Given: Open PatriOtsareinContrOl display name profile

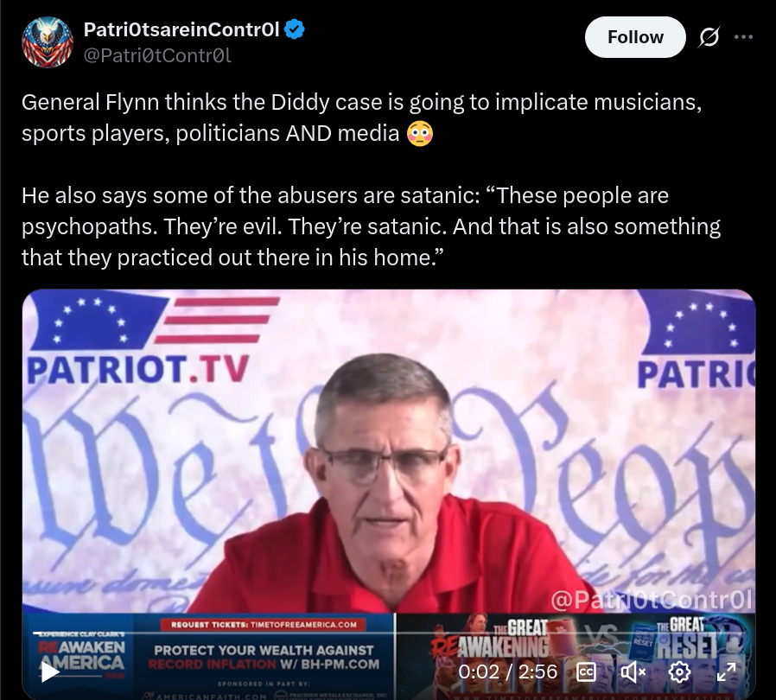Looking at the screenshot, I should click(181, 29).
